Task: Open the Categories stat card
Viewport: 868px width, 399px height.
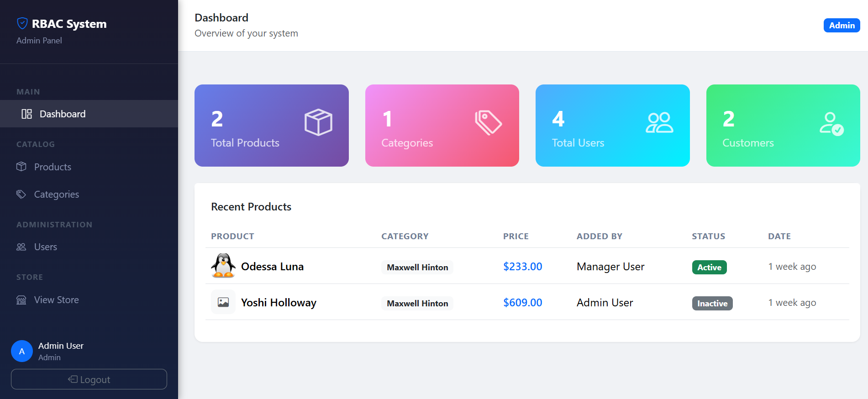Action: [x=442, y=126]
